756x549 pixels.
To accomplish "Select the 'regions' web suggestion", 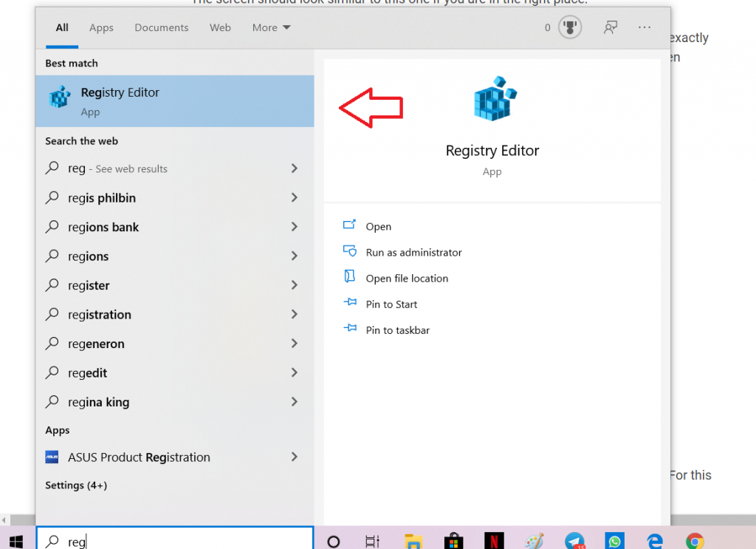I will [89, 256].
